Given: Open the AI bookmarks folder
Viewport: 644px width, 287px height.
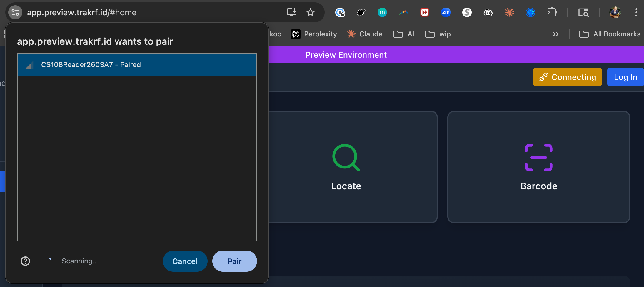Looking at the screenshot, I should click(404, 34).
